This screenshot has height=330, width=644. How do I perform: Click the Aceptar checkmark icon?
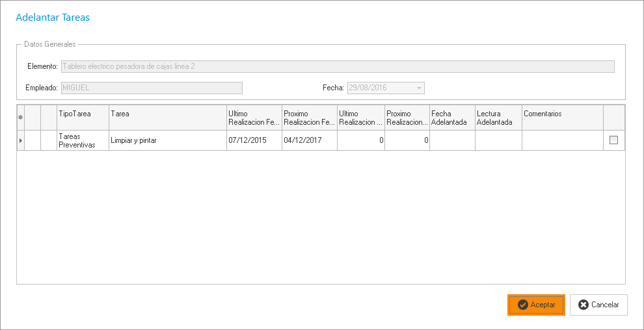click(x=522, y=305)
